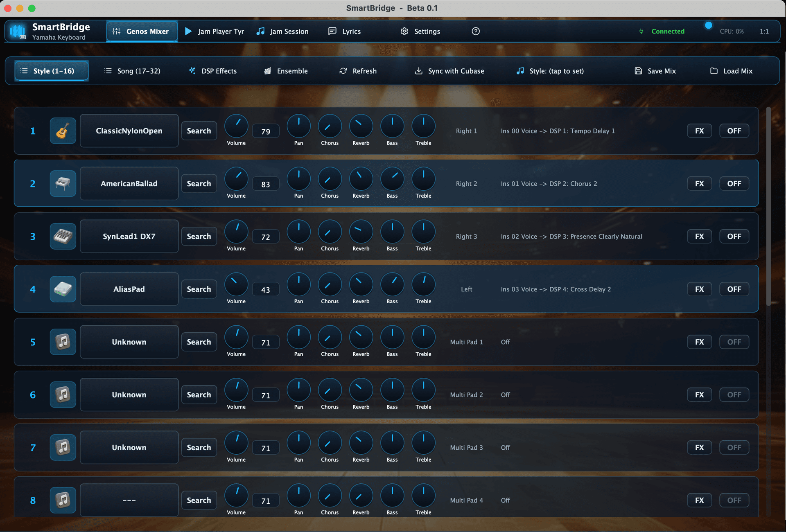
Task: Click the music note icon on channel 8
Action: coord(63,500)
